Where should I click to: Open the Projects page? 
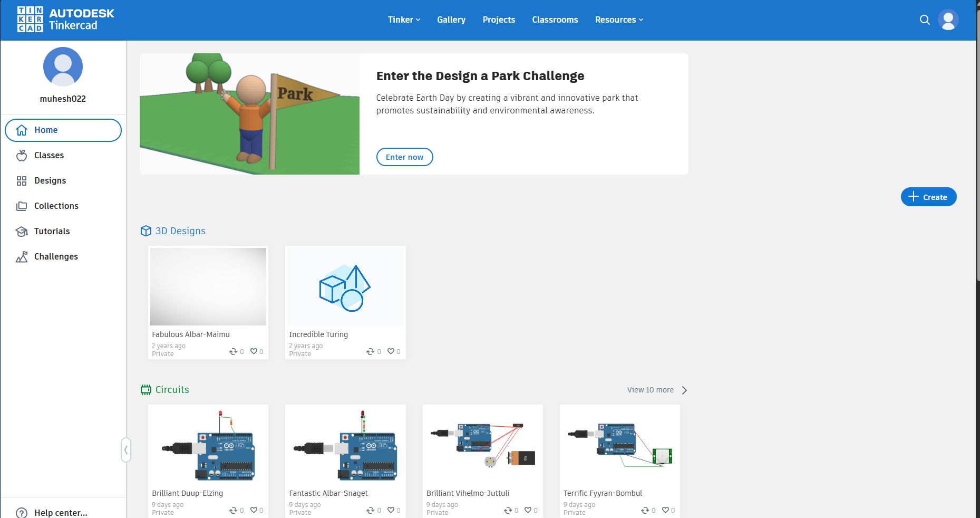(x=499, y=20)
